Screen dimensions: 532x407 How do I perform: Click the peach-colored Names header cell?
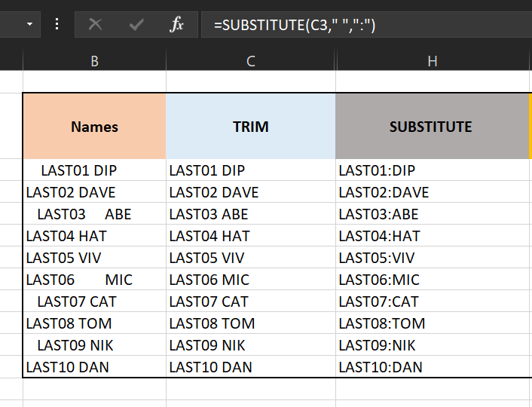(94, 127)
